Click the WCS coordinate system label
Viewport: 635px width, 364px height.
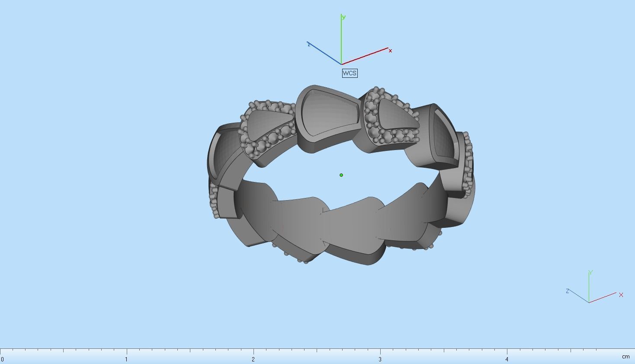[x=350, y=73]
